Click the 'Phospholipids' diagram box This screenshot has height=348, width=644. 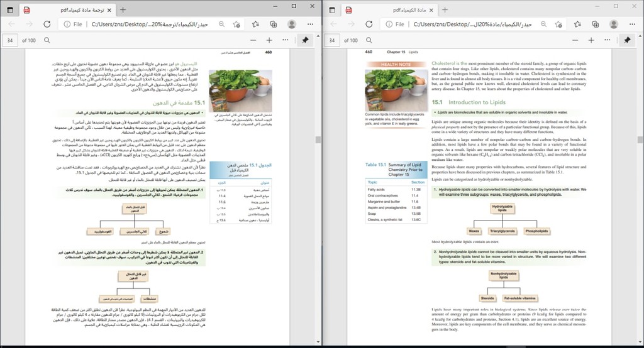point(536,231)
